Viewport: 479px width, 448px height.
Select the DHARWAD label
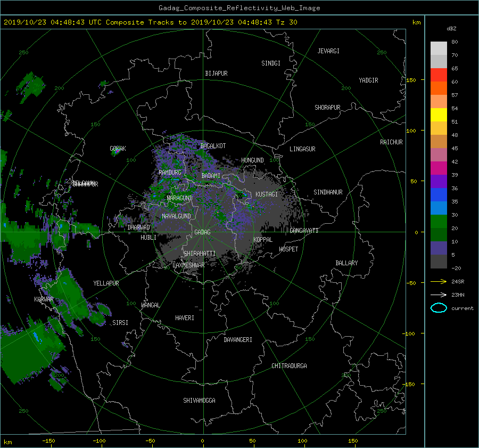[138, 227]
